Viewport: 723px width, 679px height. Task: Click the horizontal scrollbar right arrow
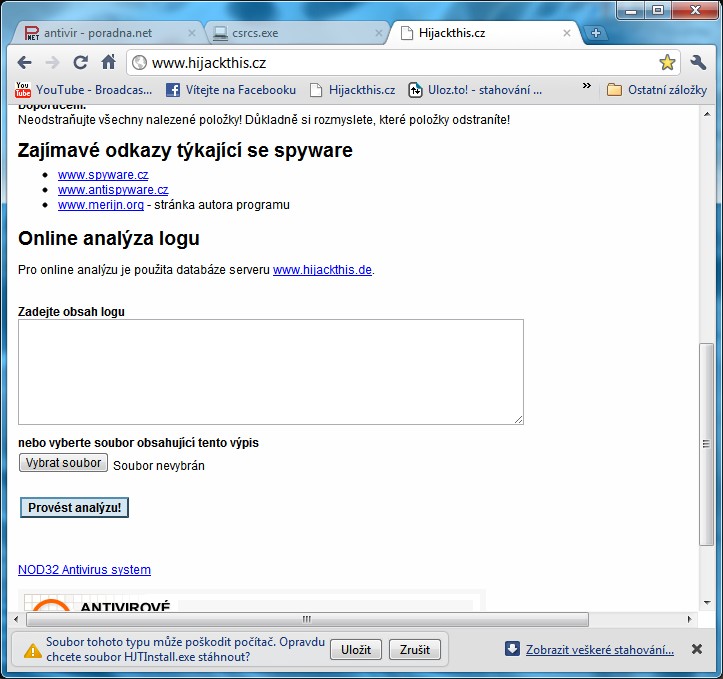pos(690,620)
